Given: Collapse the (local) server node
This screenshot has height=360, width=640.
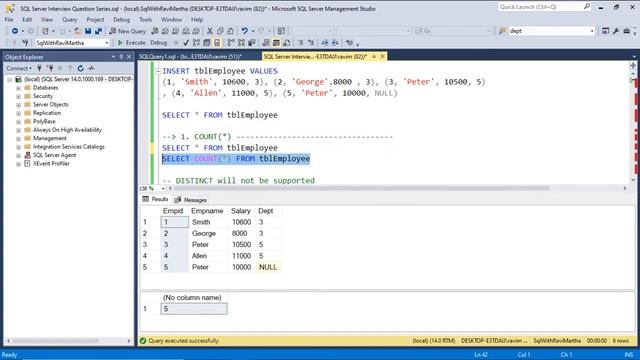Looking at the screenshot, I should coord(10,79).
